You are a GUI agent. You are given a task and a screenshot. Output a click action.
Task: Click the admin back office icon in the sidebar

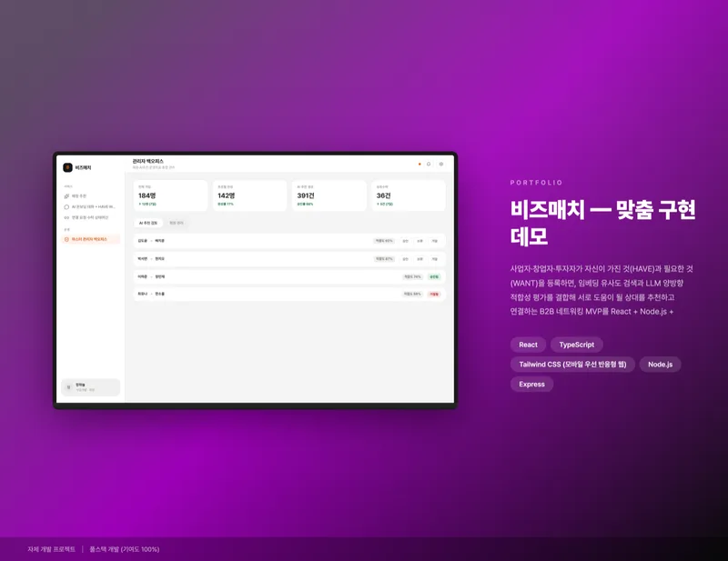pos(66,239)
